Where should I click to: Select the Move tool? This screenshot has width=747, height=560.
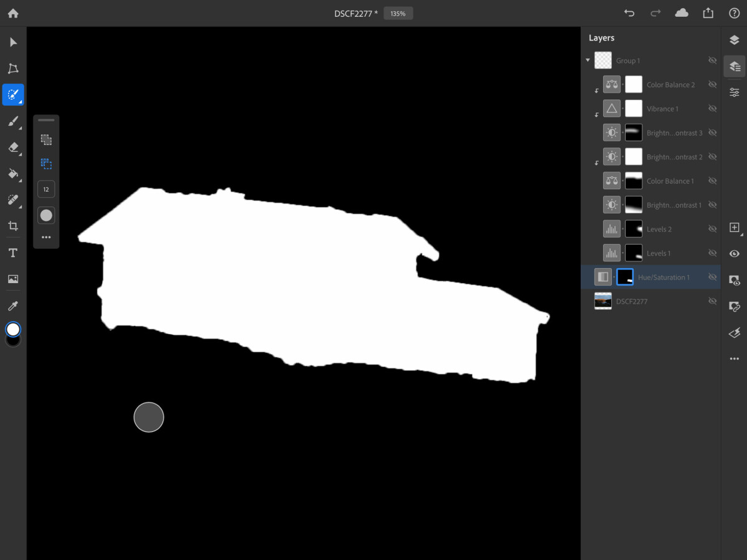tap(13, 42)
